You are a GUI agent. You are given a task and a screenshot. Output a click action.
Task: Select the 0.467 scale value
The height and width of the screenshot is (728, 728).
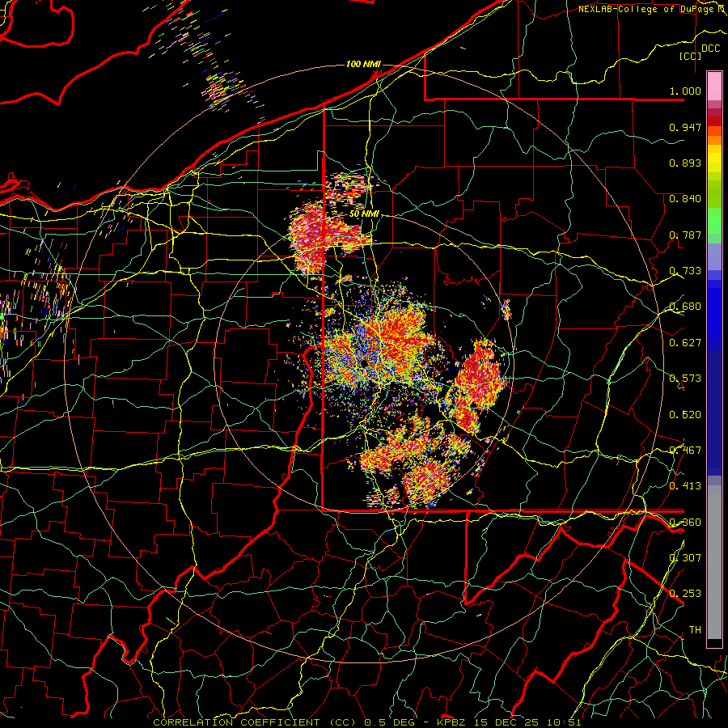[x=685, y=451]
